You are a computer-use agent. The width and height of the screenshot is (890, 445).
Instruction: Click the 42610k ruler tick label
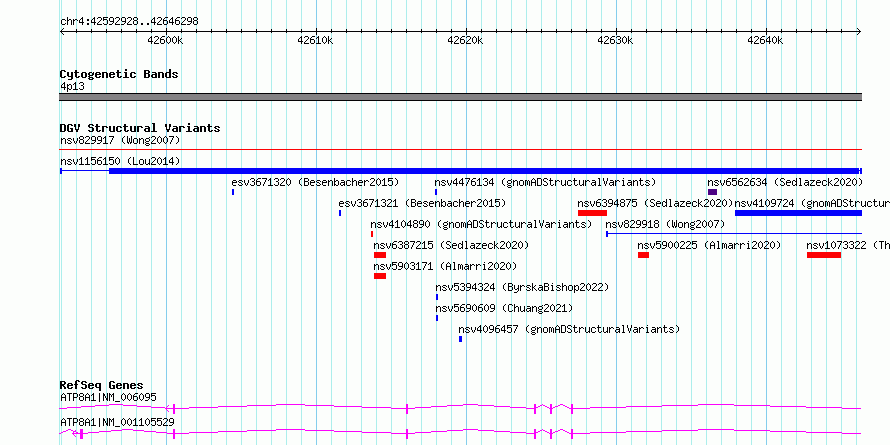315,40
